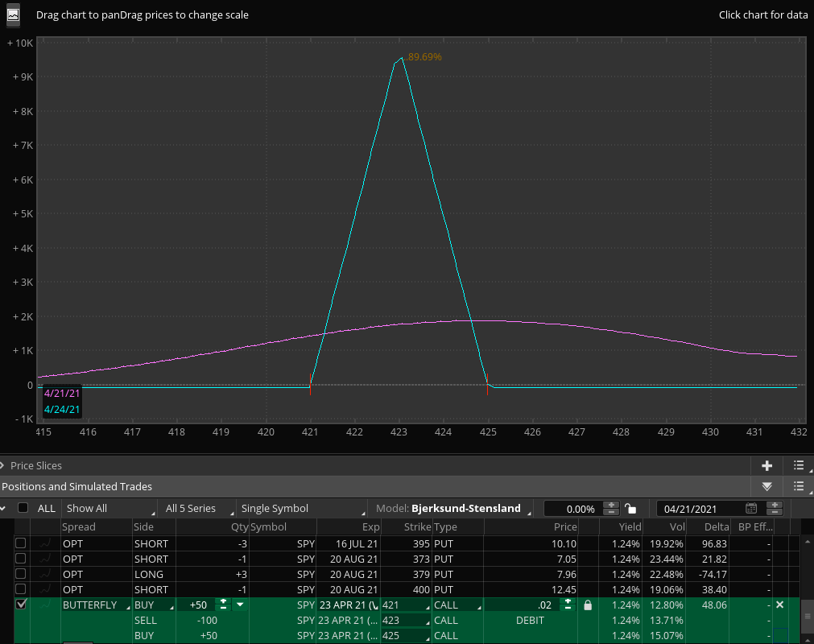Open the Price Slices list menu icon
The image size is (814, 644).
[798, 465]
